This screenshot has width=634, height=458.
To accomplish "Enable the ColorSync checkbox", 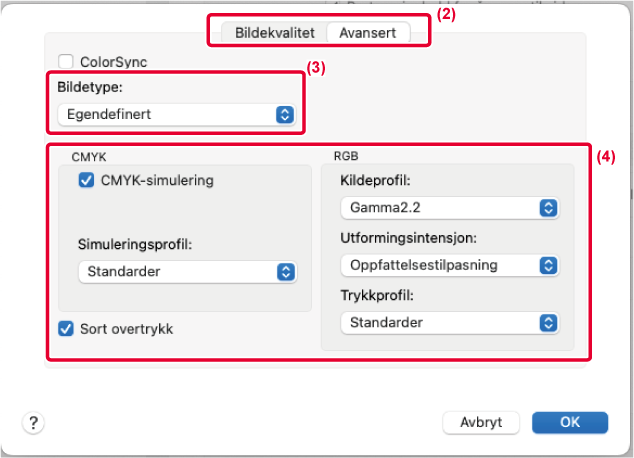I will [66, 62].
